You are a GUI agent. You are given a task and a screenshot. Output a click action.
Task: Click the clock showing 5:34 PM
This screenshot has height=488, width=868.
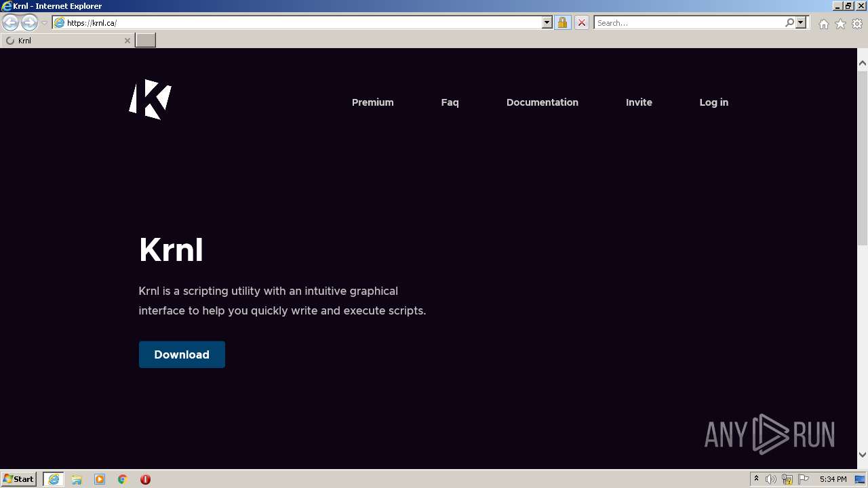coord(833,479)
